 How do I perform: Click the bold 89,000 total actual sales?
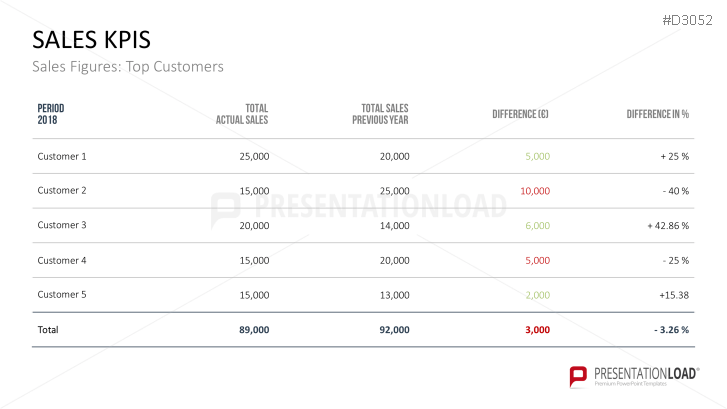point(254,329)
